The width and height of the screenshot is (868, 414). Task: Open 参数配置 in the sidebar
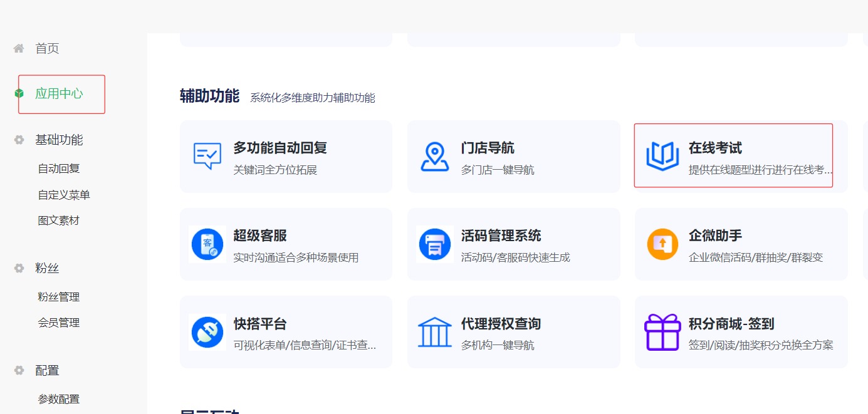[x=59, y=399]
